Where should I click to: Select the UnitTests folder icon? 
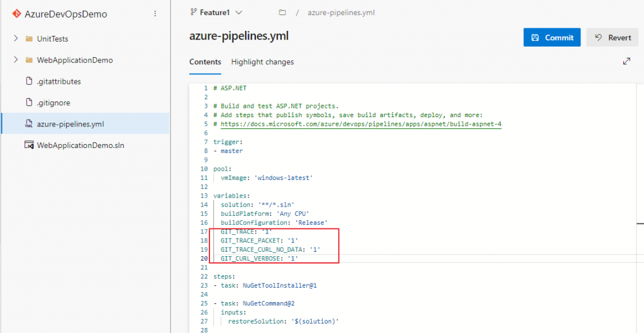(x=29, y=39)
